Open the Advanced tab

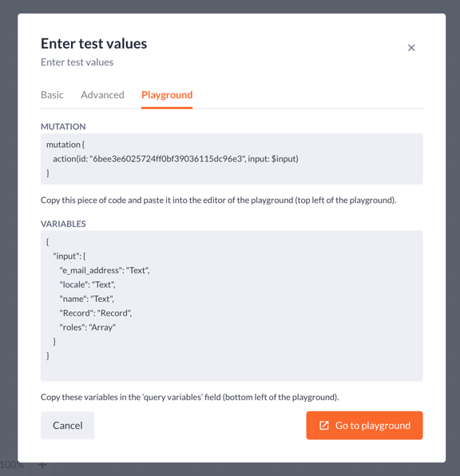[102, 95]
